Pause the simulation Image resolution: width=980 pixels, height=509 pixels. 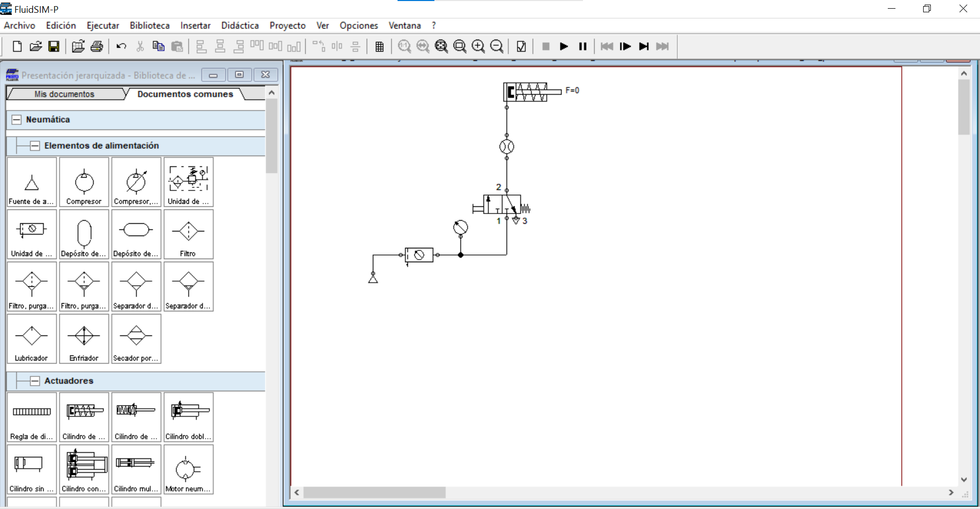click(582, 47)
